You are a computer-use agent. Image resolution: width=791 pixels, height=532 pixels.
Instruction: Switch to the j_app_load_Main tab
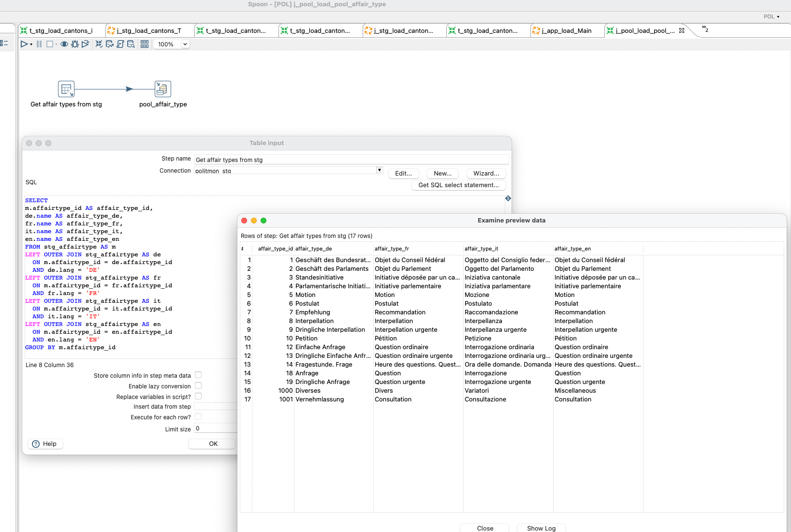pyautogui.click(x=566, y=30)
